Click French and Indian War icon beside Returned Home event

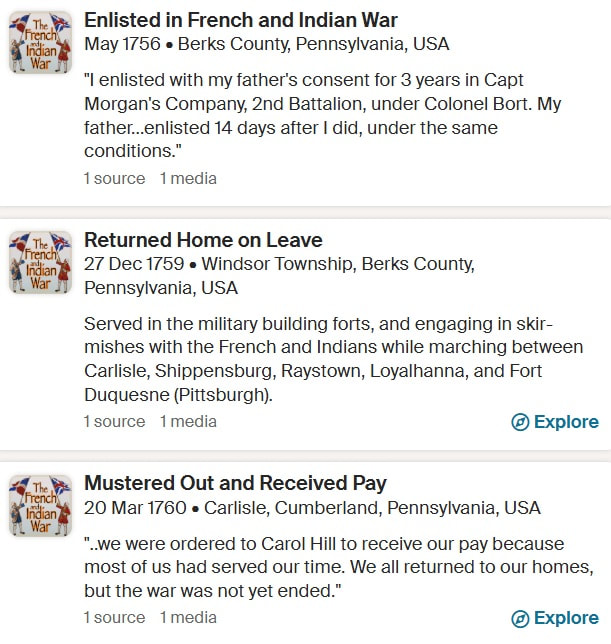pos(40,262)
